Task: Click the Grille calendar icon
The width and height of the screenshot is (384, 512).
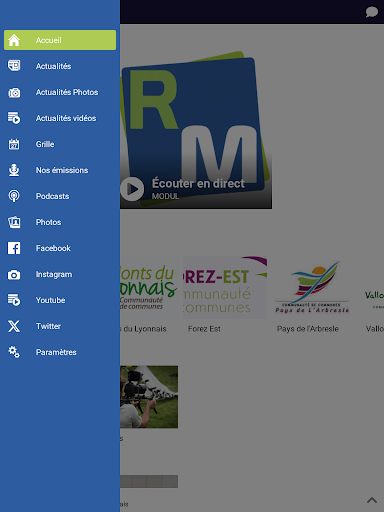Action: click(x=14, y=144)
